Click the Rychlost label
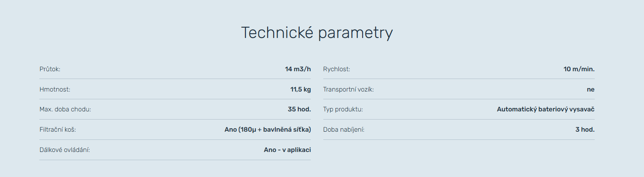644x177 pixels. coord(337,69)
